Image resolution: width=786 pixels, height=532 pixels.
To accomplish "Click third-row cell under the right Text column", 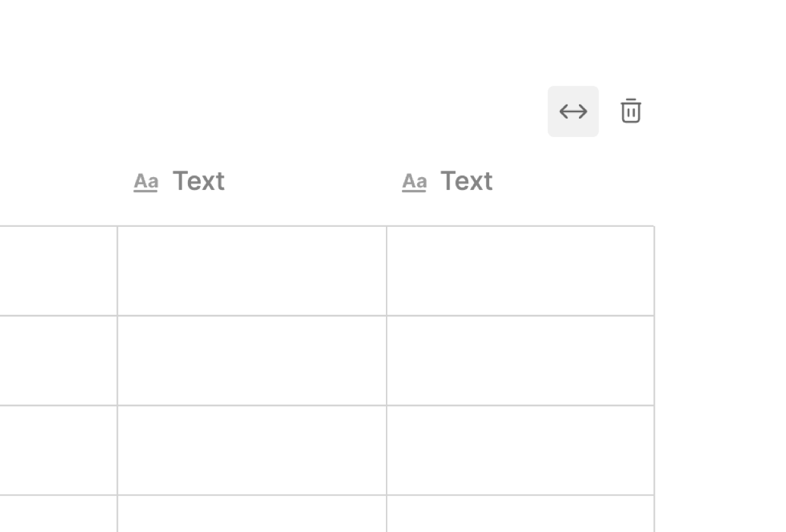I will pos(520,450).
